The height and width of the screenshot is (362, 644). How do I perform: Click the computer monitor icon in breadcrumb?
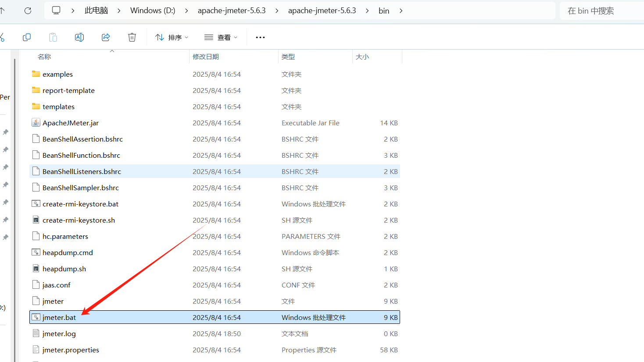(x=56, y=11)
